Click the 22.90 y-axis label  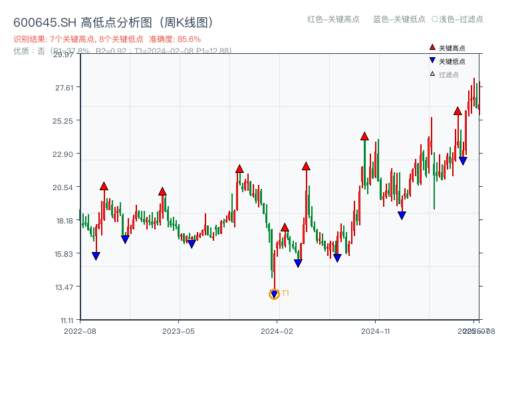click(x=63, y=154)
